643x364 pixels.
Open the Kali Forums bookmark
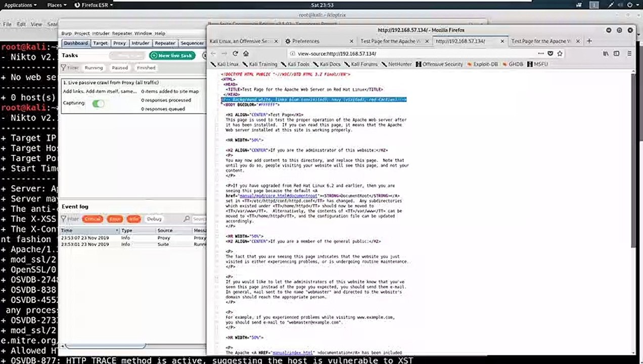coord(360,64)
